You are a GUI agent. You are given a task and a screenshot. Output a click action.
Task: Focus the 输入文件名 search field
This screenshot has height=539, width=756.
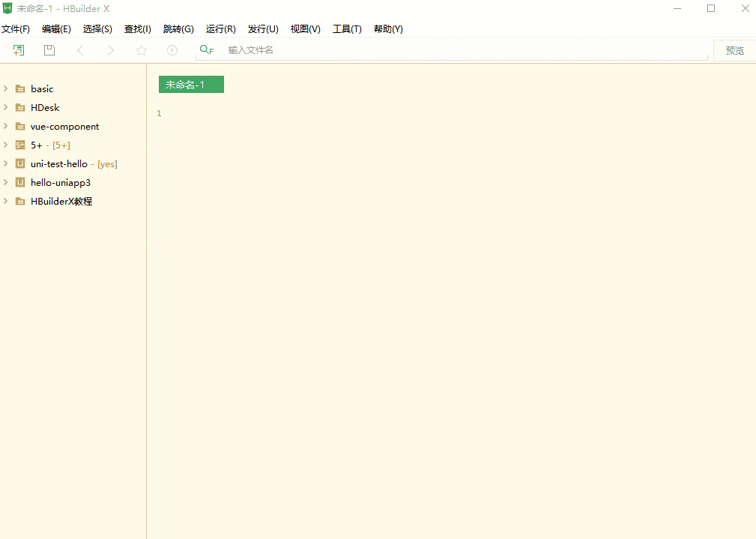452,50
